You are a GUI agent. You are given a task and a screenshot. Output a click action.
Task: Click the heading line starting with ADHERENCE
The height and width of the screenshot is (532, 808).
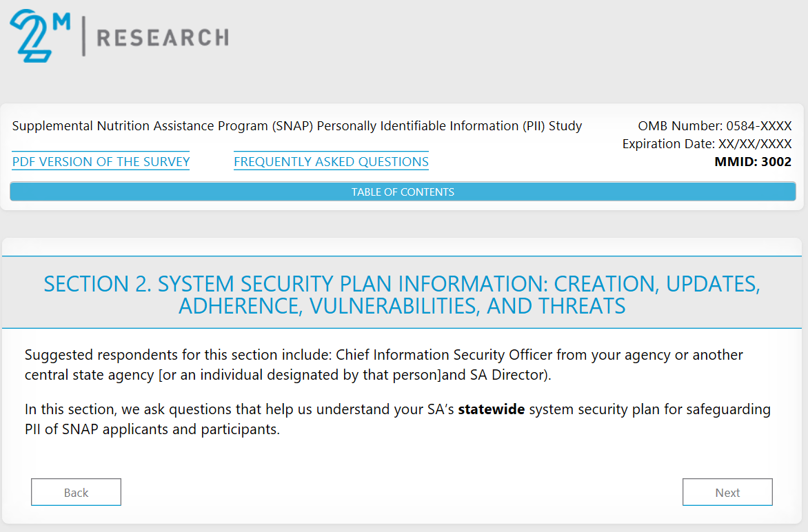pos(402,305)
